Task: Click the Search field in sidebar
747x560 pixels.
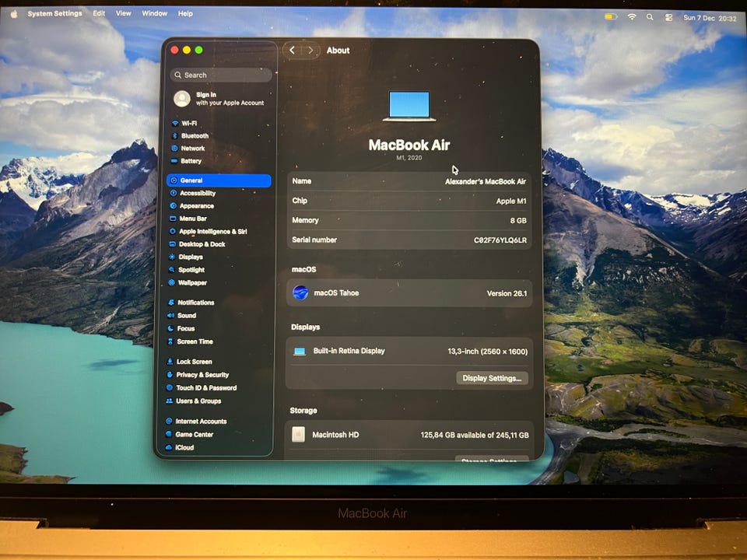Action: coord(221,75)
